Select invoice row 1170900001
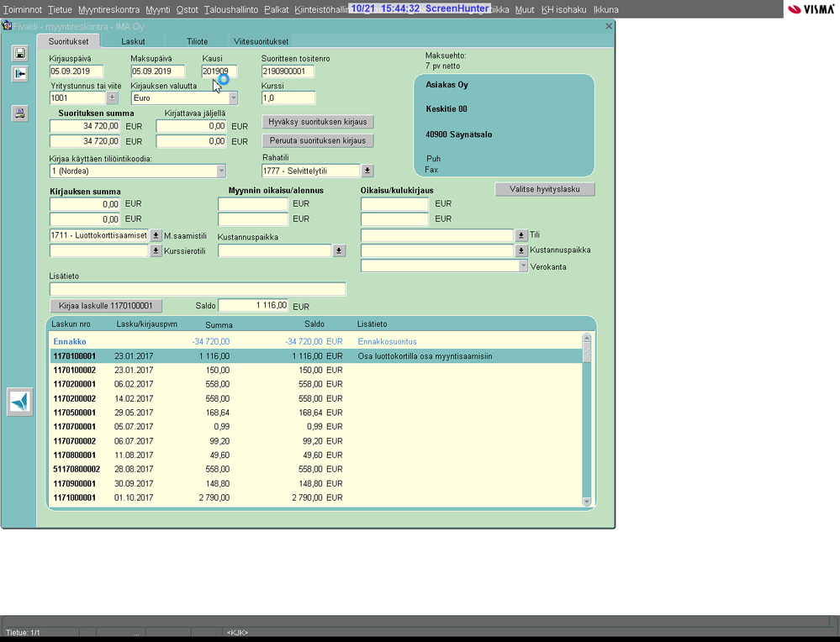 (x=316, y=483)
